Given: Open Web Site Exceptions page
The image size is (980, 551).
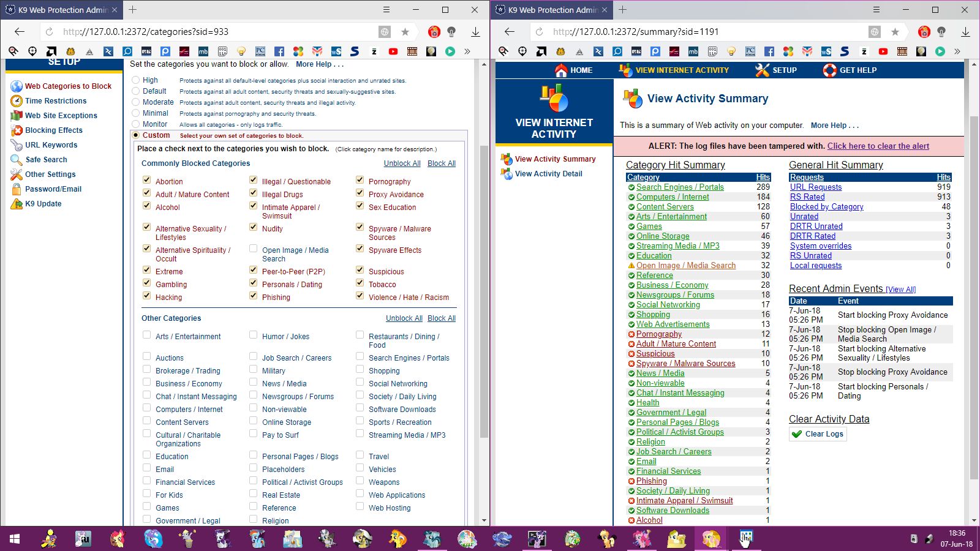Looking at the screenshot, I should [x=61, y=116].
